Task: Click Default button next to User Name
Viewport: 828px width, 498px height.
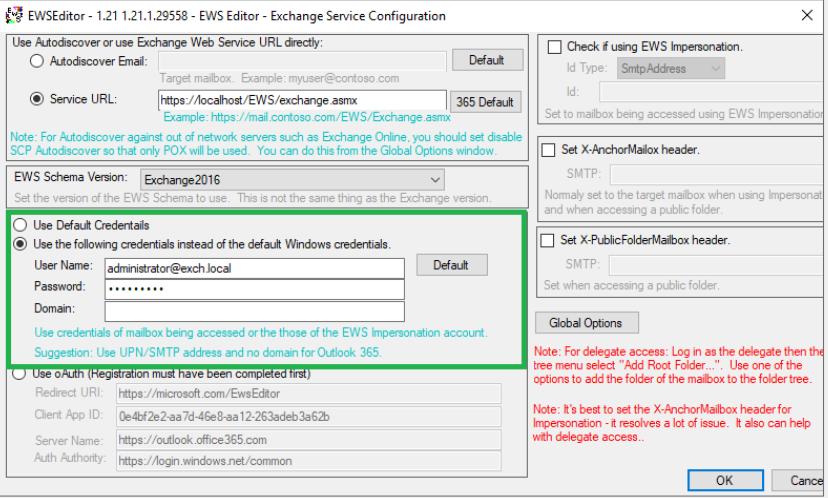Action: (451, 265)
